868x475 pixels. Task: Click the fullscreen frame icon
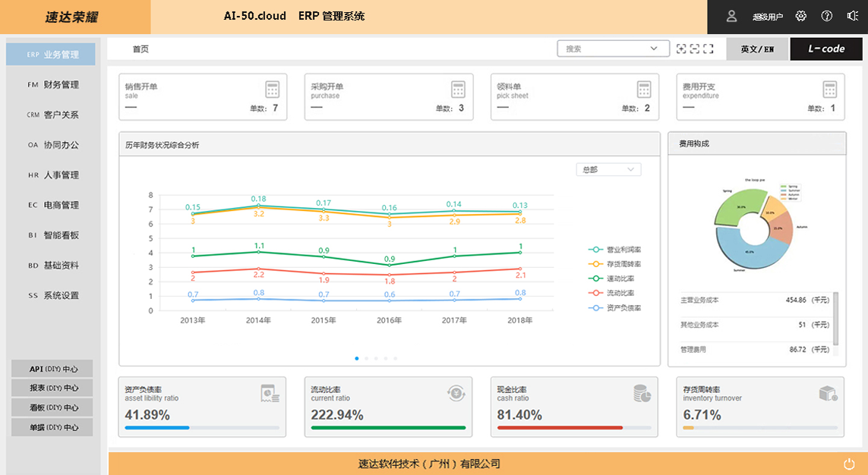pyautogui.click(x=709, y=49)
